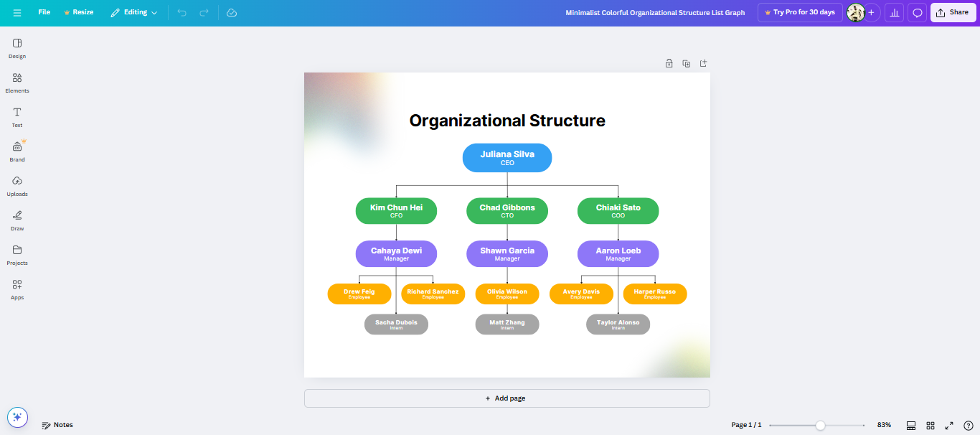
Task: Open the Projects panel
Action: point(17,255)
